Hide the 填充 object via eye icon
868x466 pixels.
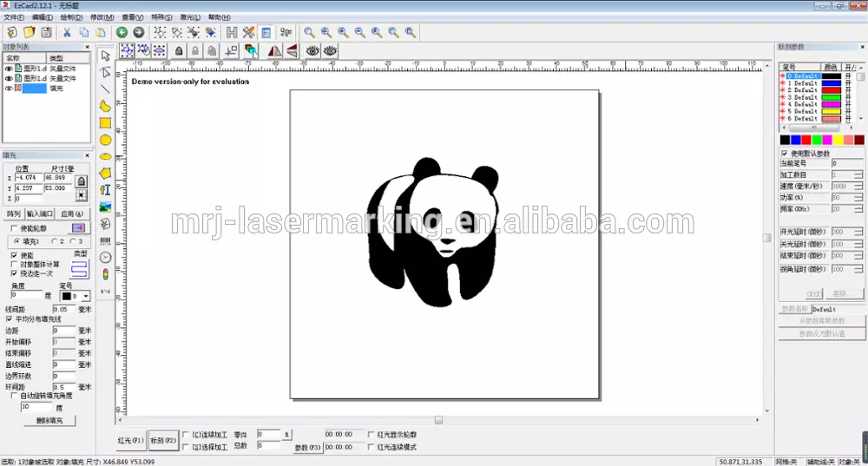point(9,89)
